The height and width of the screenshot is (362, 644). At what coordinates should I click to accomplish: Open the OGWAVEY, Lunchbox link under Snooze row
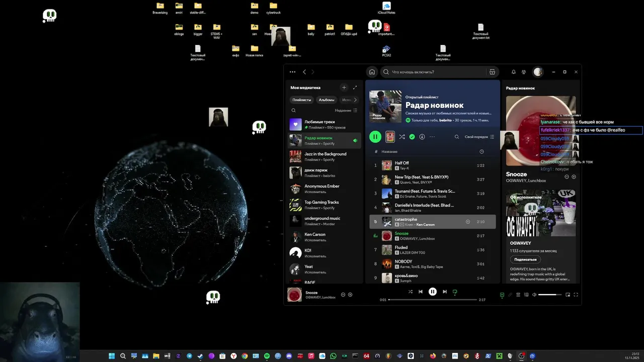[x=417, y=238]
